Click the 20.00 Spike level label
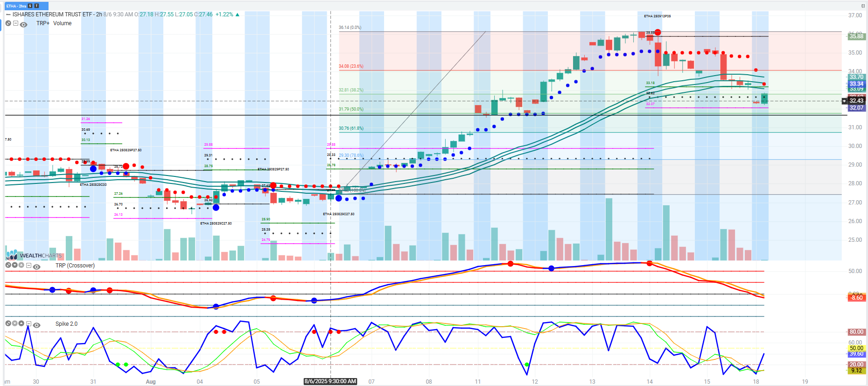Viewport: 868px width, 386px height. 856,365
